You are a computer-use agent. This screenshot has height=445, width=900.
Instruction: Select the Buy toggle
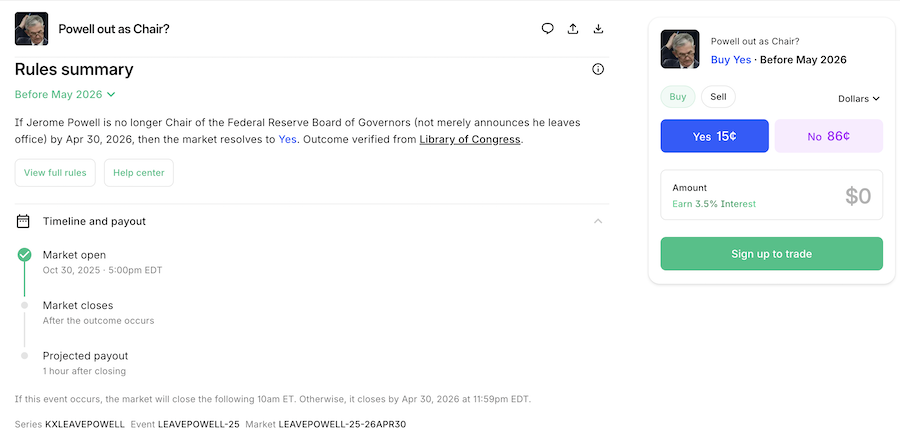[x=678, y=97]
